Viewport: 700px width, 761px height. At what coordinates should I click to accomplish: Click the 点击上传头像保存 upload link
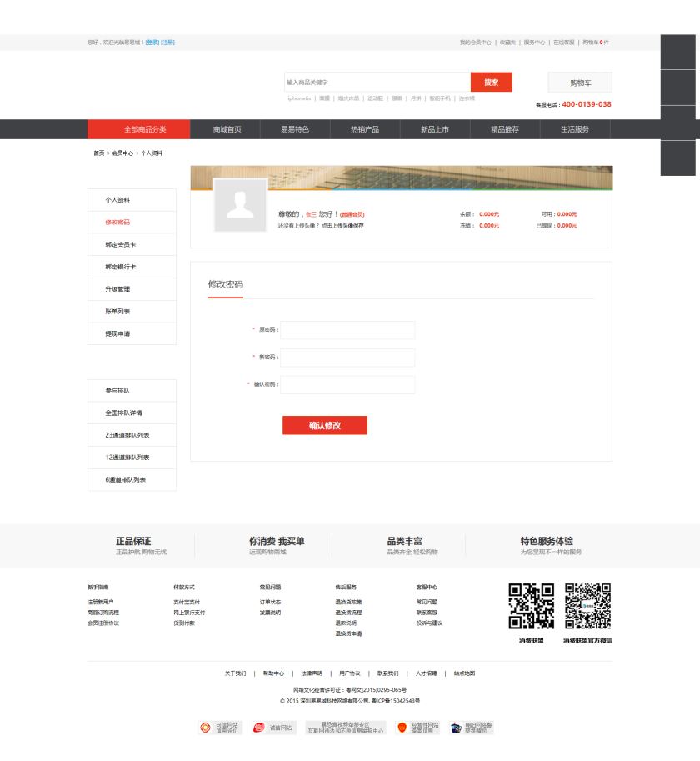pyautogui.click(x=342, y=226)
